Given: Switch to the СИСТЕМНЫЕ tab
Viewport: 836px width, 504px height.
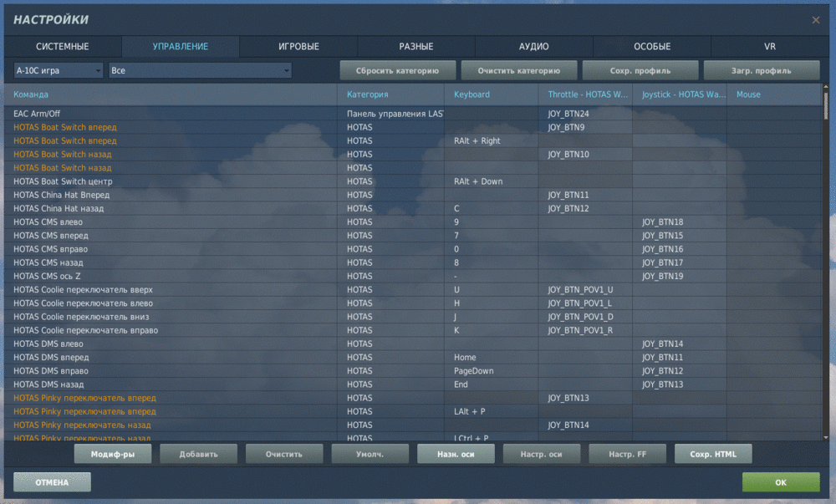Looking at the screenshot, I should point(63,46).
